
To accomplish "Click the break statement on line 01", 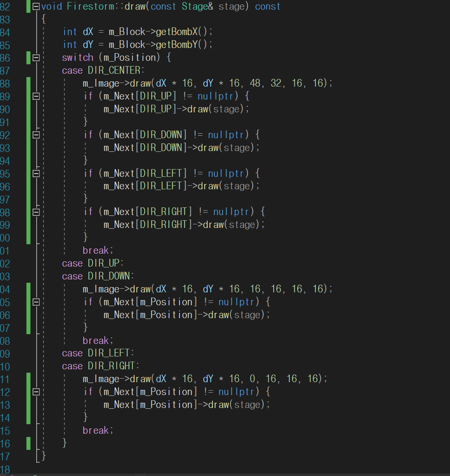I will pyautogui.click(x=98, y=250).
